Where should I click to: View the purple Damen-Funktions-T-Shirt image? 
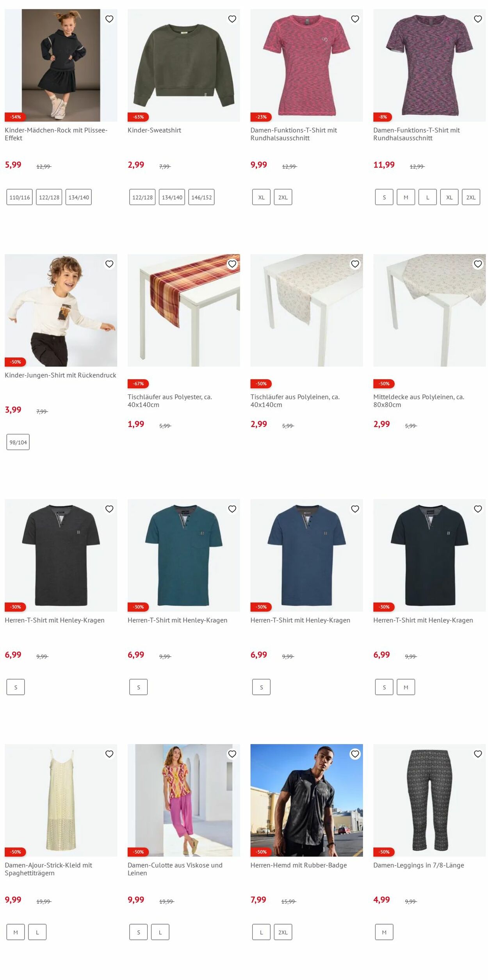[x=429, y=65]
